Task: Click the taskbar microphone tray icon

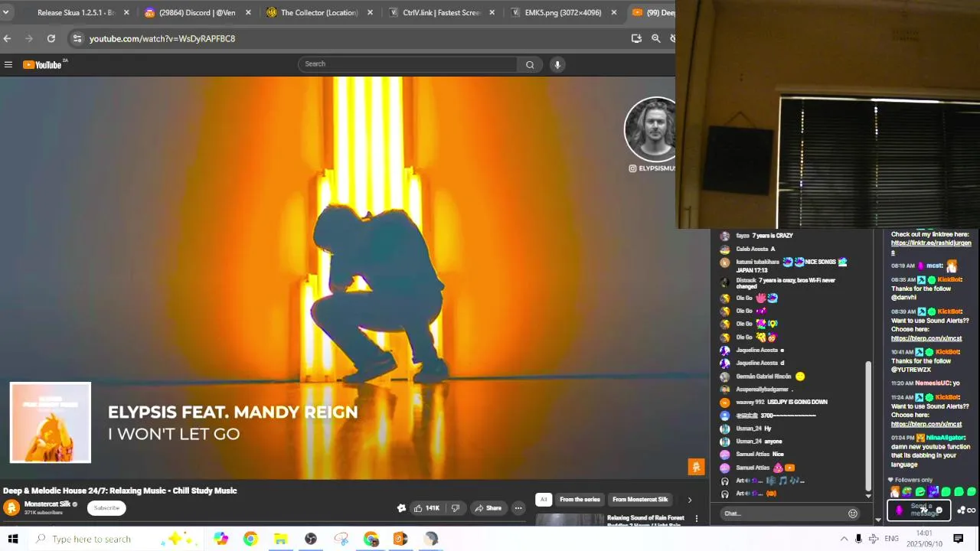Action: [858, 539]
